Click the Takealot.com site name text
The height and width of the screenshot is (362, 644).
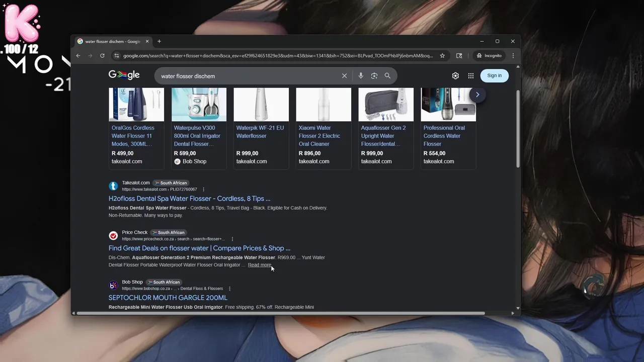point(136,183)
